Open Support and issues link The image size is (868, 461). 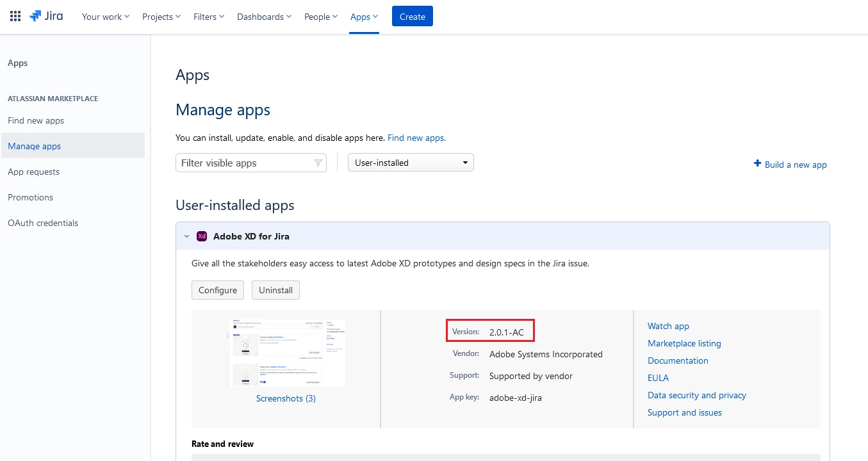coord(685,412)
